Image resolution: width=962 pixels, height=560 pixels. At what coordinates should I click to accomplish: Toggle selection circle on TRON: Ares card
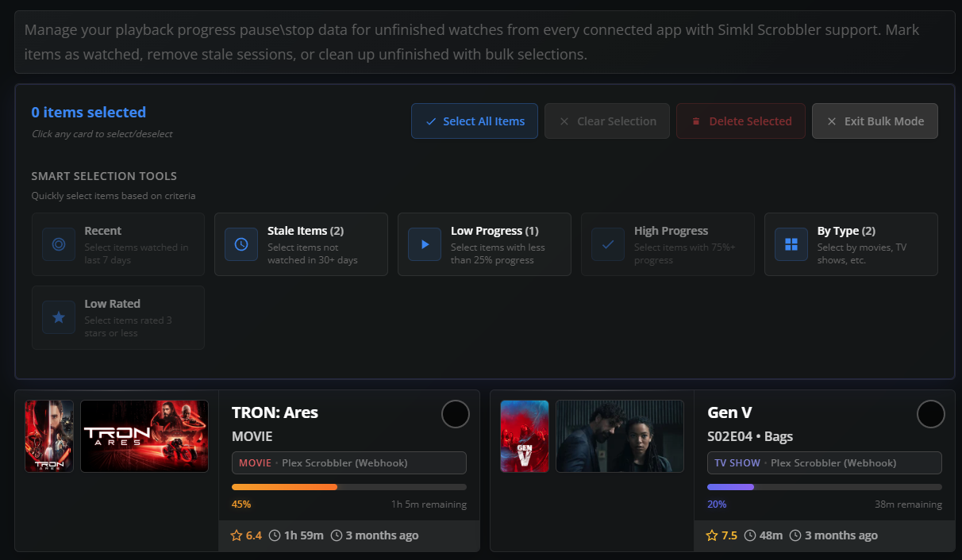(456, 414)
